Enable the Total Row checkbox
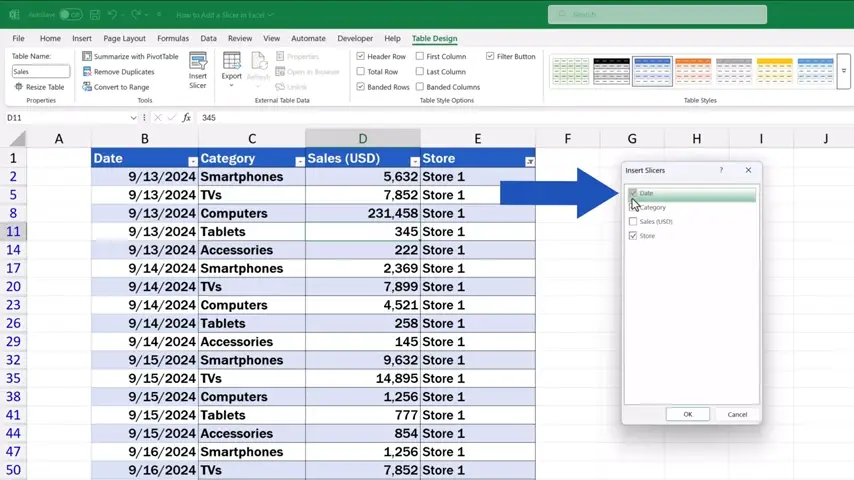854x480 pixels. pos(361,72)
